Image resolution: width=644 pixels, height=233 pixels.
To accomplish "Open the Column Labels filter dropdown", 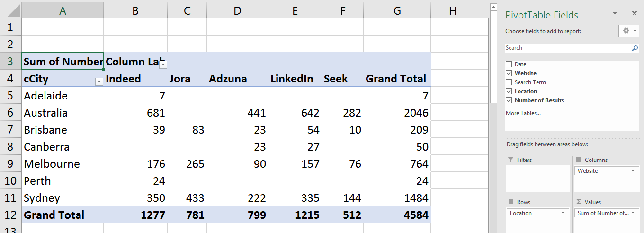I will pyautogui.click(x=163, y=64).
